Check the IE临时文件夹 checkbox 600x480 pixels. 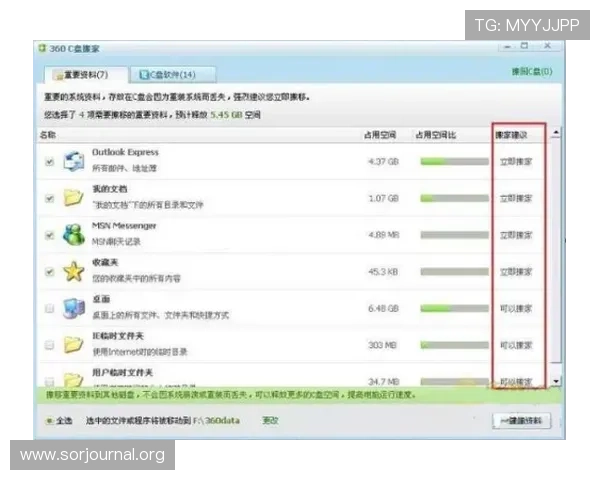[49, 345]
